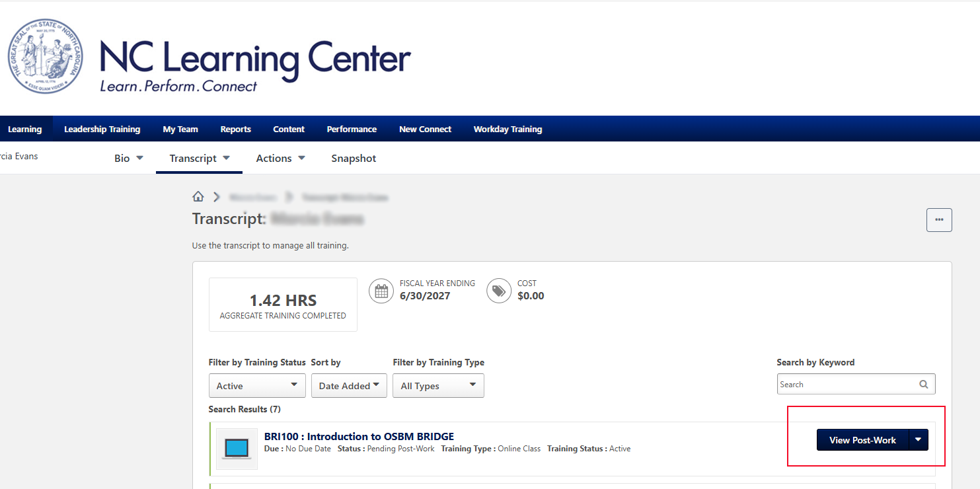
Task: Open the All Types training filter
Action: (438, 386)
